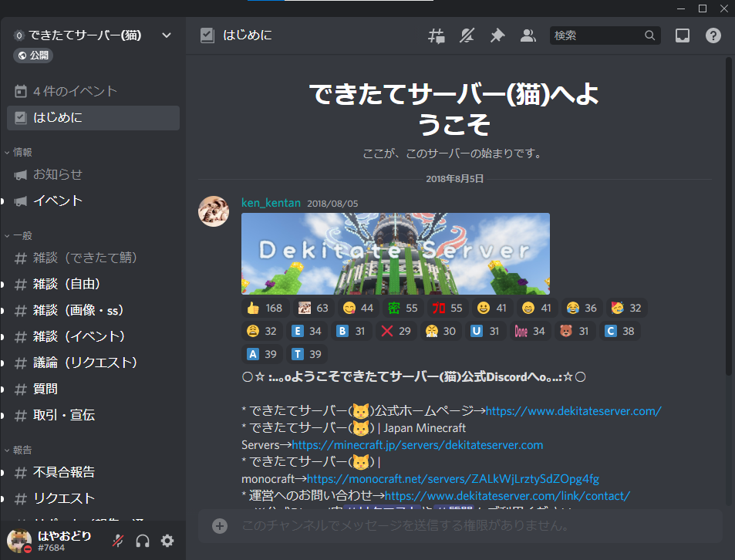Open 雑談（自由）channel
The width and height of the screenshot is (735, 560).
tap(93, 284)
